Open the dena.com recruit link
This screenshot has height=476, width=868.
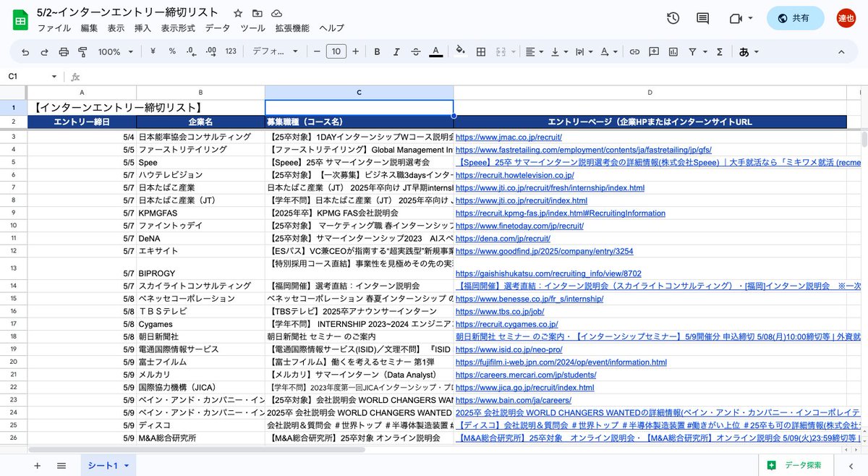click(503, 238)
